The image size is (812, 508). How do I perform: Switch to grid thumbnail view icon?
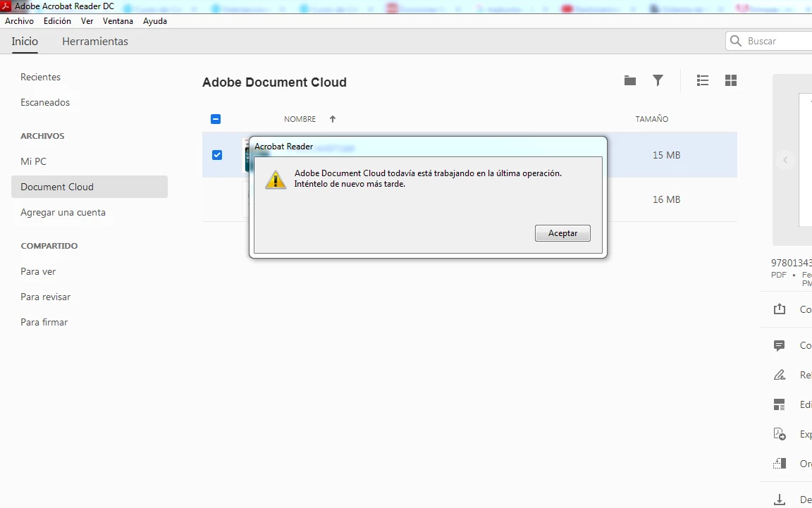(x=731, y=80)
